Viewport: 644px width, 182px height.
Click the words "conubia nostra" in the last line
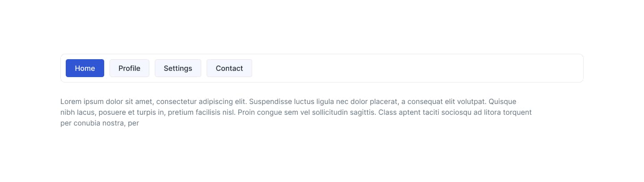(x=98, y=123)
